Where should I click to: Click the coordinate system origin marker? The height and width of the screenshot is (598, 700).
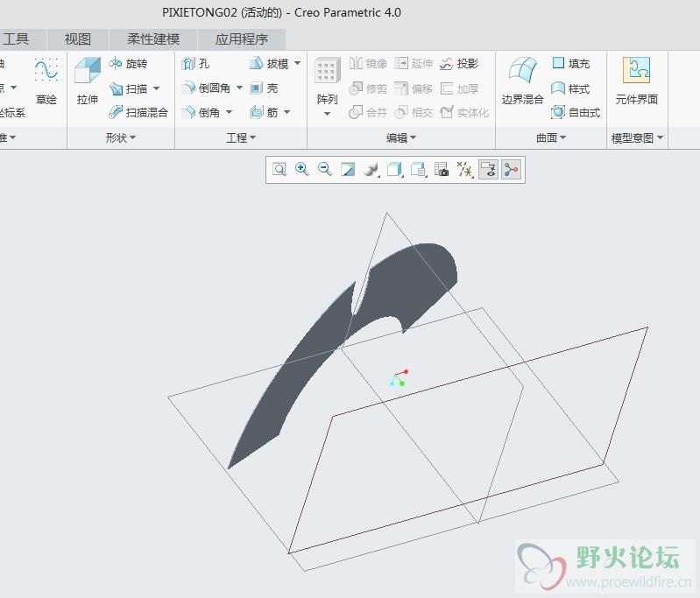pos(399,378)
